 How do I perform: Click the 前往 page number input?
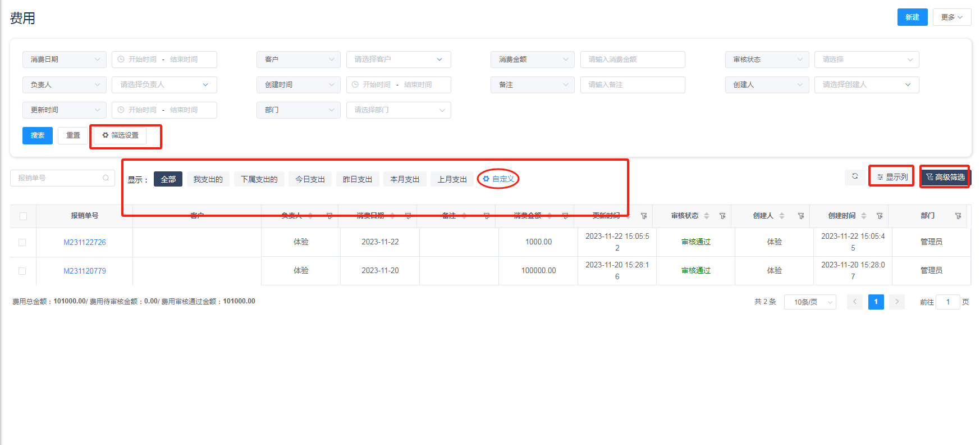click(948, 302)
